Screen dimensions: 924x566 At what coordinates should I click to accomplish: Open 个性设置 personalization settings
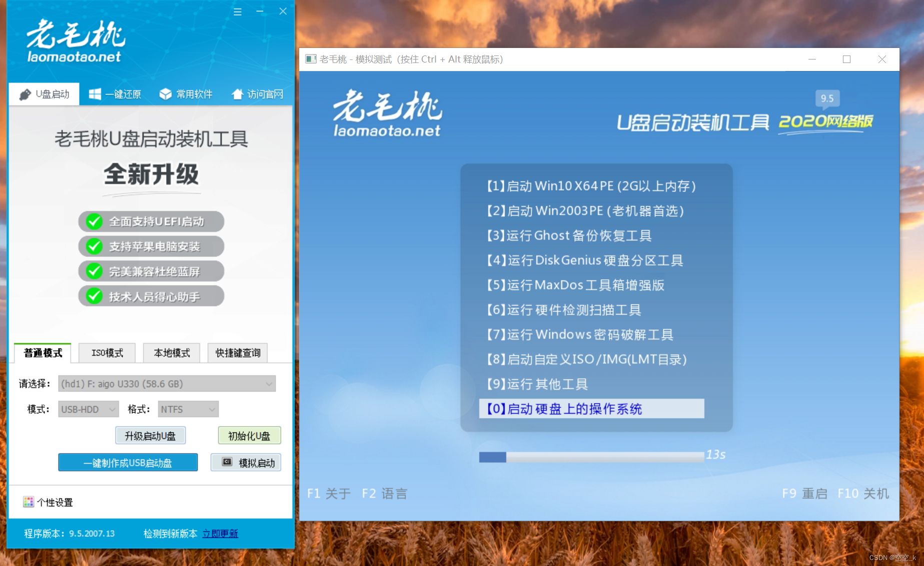click(48, 502)
